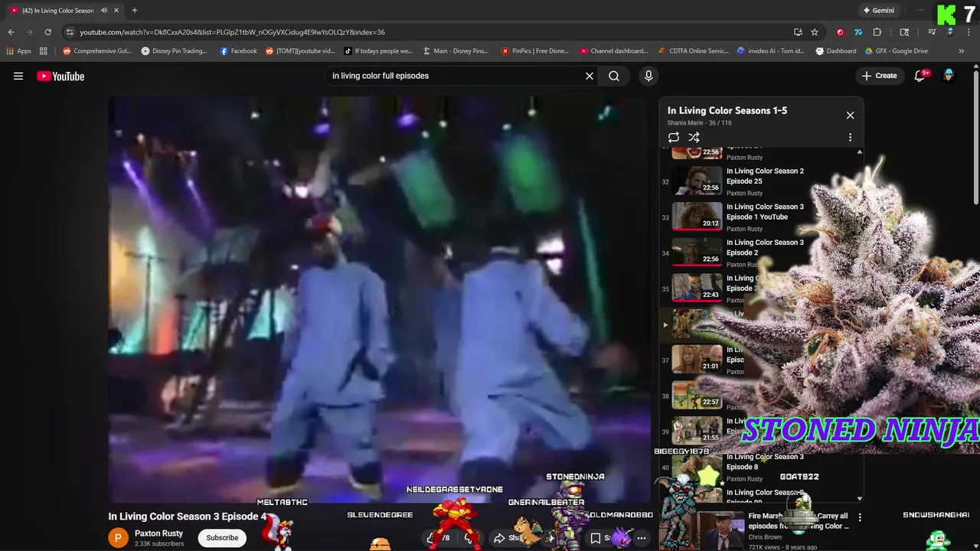The height and width of the screenshot is (551, 980).
Task: Click the video player area
Action: [x=380, y=299]
